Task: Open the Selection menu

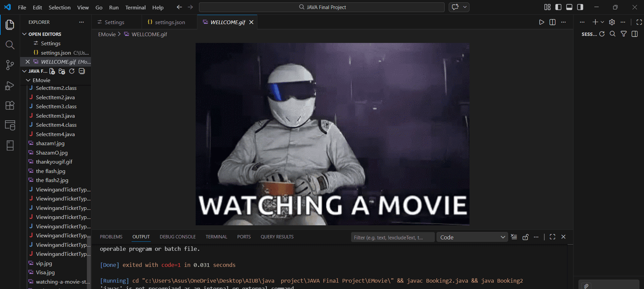Action: 59,7
